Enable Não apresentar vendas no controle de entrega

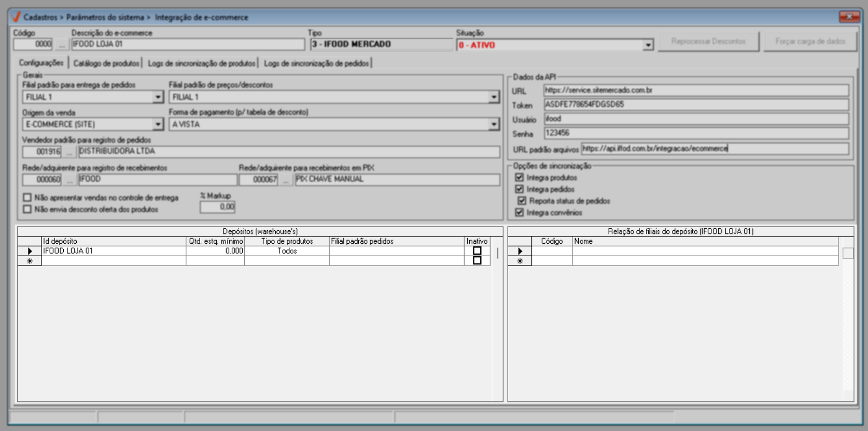(27, 198)
